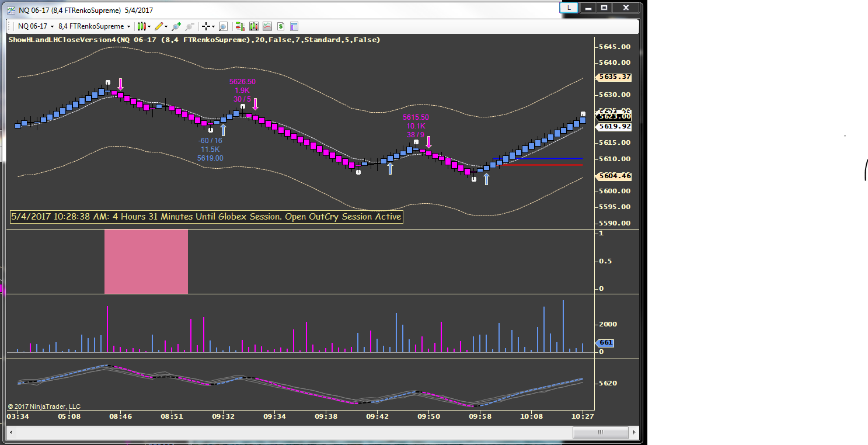
Task: Click the -60 / 16 annotation
Action: click(210, 141)
